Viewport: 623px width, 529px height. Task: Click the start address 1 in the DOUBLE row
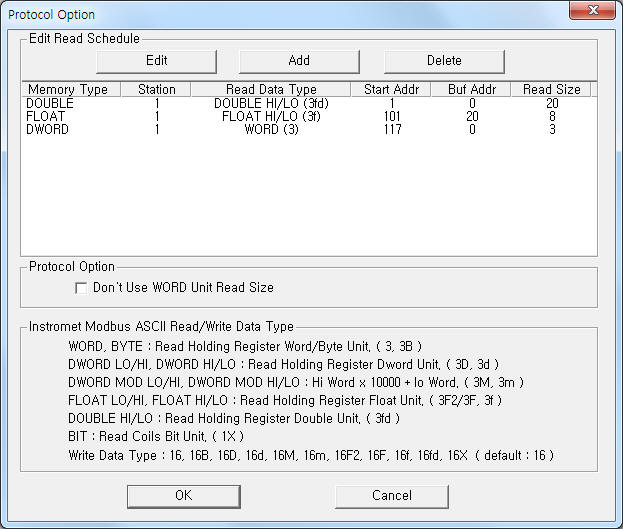(x=392, y=103)
